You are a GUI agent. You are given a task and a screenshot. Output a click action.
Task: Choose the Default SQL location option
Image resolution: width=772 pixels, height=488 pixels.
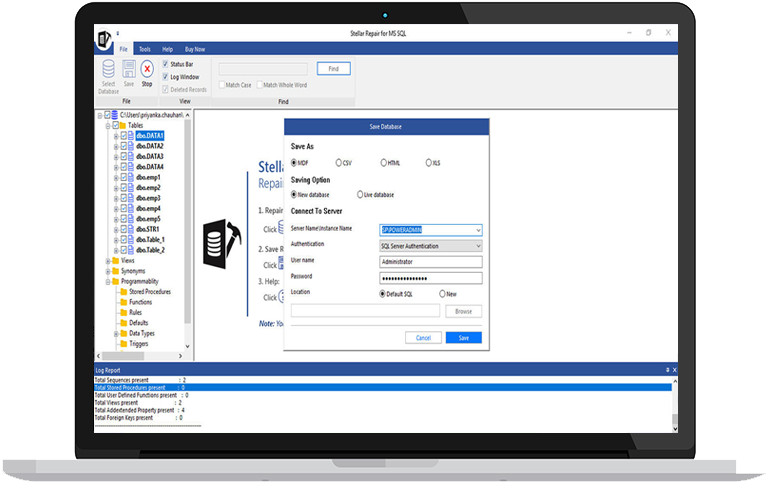pyautogui.click(x=383, y=293)
